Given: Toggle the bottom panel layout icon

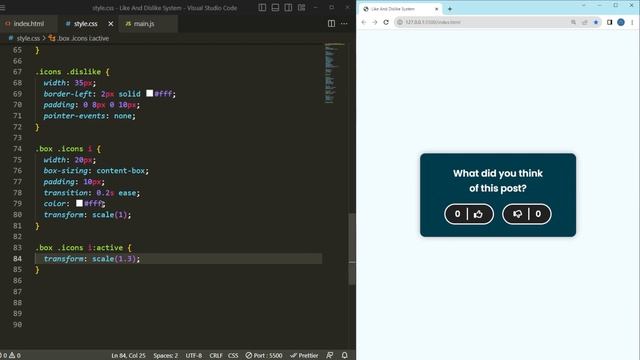Looking at the screenshot, I should click(x=276, y=8).
